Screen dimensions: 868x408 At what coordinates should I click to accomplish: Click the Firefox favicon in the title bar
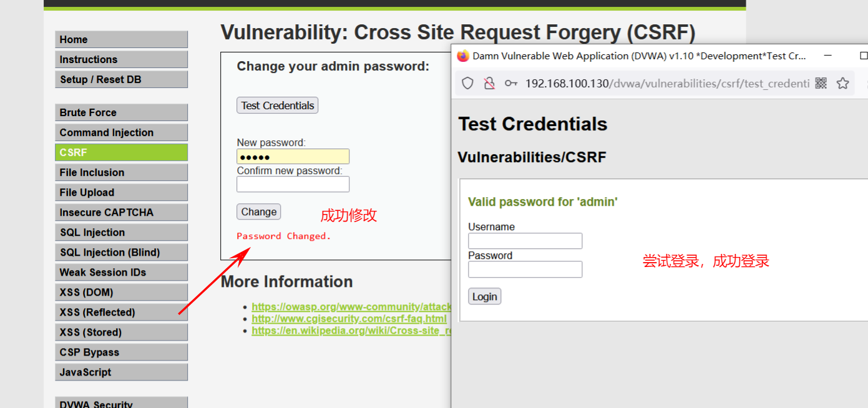(462, 56)
